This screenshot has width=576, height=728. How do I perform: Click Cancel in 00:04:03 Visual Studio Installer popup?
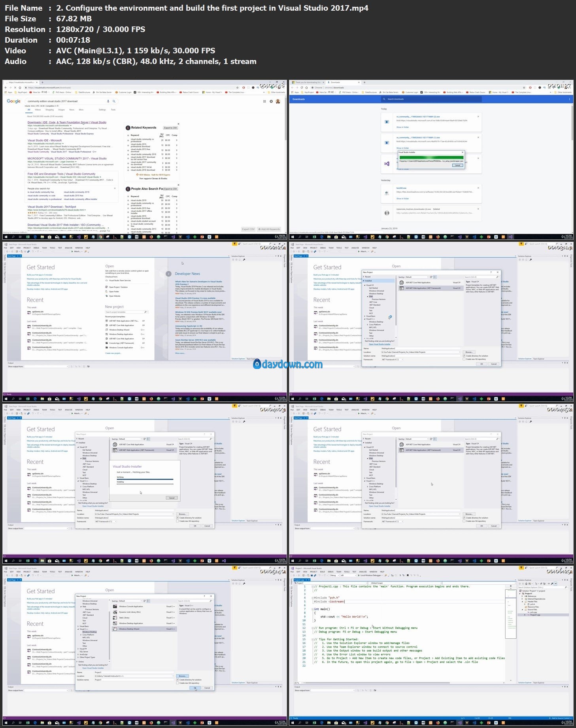click(x=172, y=498)
